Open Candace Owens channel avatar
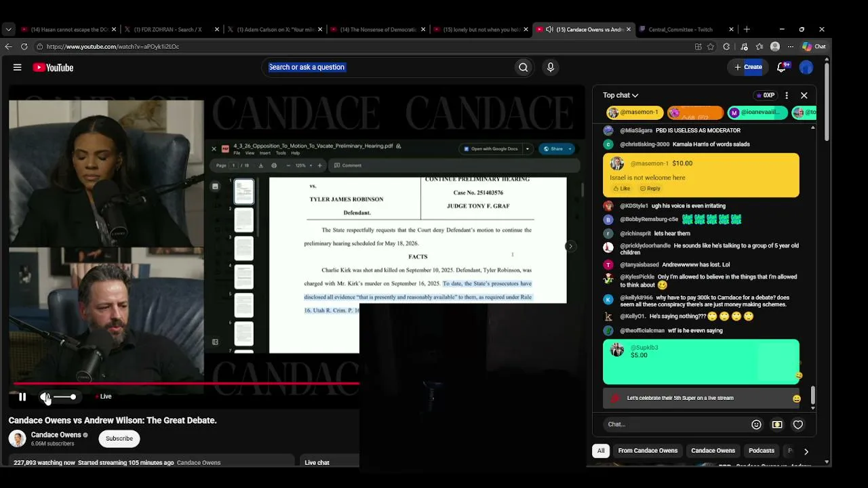Viewport: 868px width, 488px height. tap(18, 439)
